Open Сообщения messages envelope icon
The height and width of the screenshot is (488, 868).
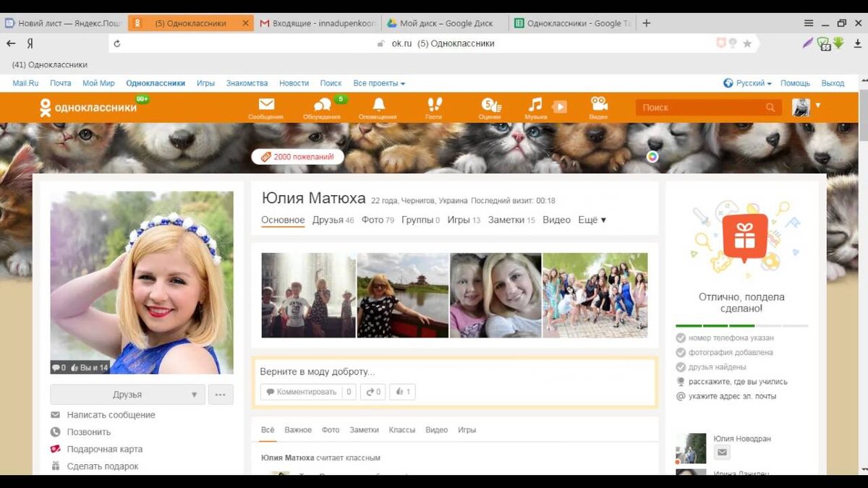tap(266, 104)
